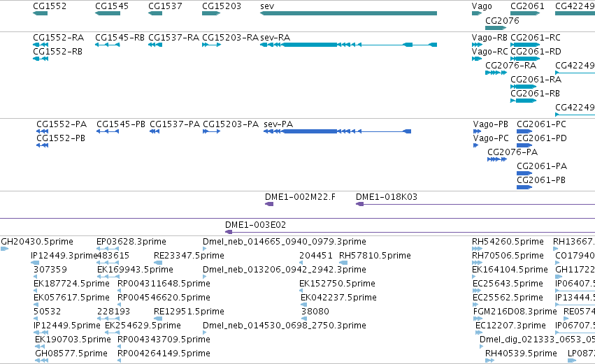Click the CG1552-RA transcript label
Image resolution: width=595 pixels, height=364 pixels.
(59, 38)
